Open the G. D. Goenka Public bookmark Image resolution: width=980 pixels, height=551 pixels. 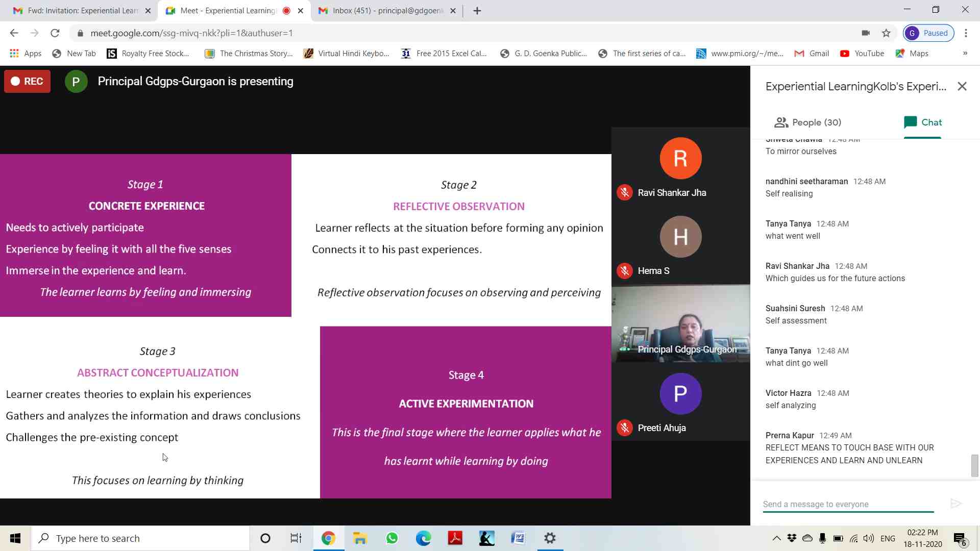pos(544,54)
